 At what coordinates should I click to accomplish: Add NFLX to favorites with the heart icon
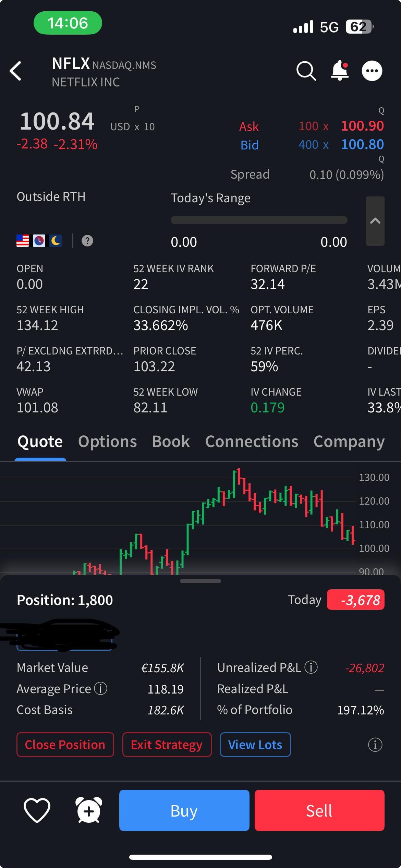coord(37,810)
